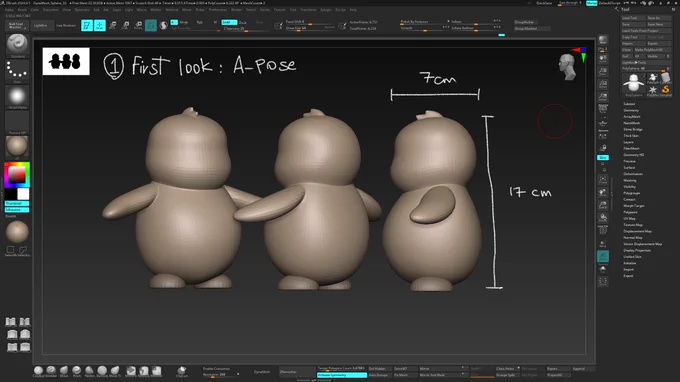Toggle the Rgb channel button
Viewport: 680px width, 382px height.
(200, 22)
